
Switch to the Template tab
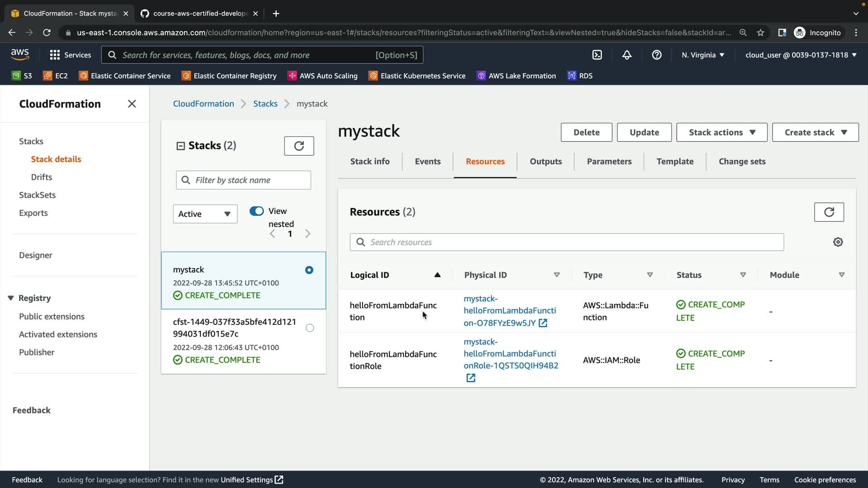pos(675,161)
